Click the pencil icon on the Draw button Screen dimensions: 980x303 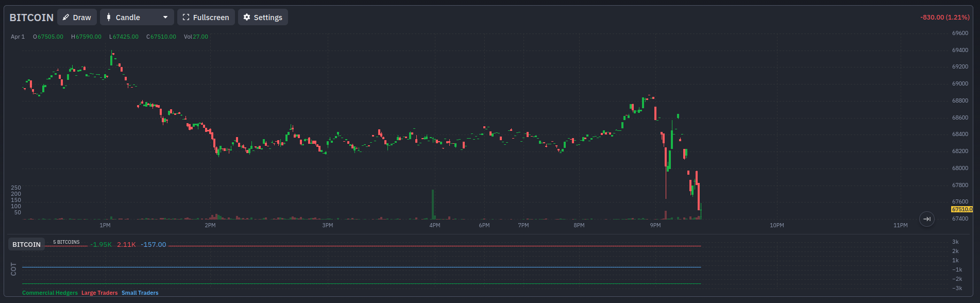66,18
